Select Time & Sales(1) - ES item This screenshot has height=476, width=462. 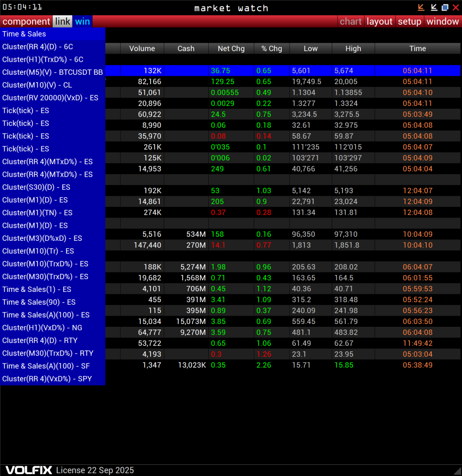tap(53, 289)
